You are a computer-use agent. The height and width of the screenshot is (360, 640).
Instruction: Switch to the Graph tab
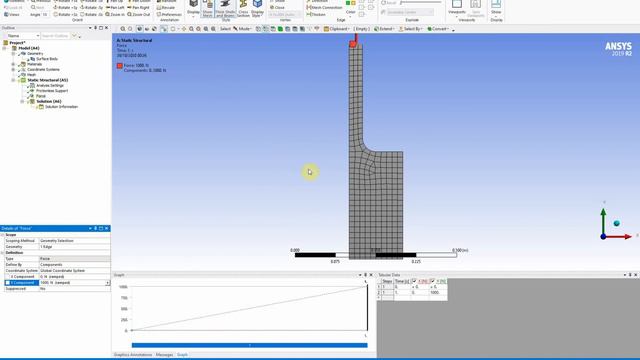tap(182, 355)
